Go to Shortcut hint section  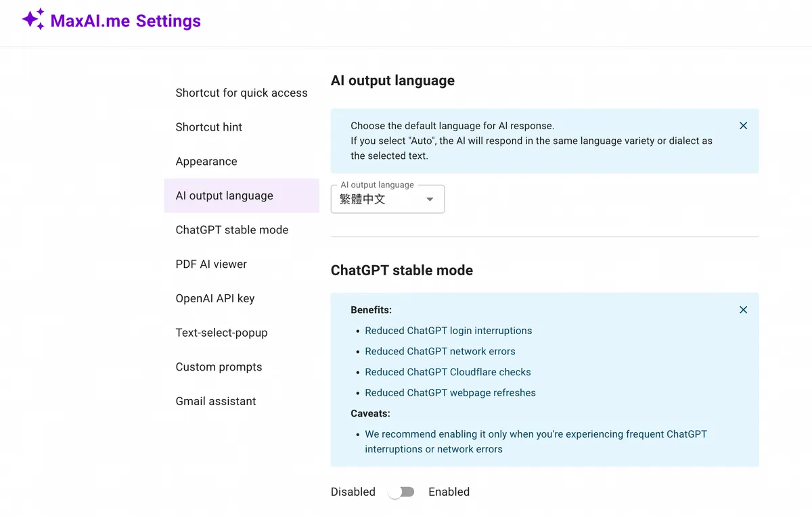(x=208, y=127)
